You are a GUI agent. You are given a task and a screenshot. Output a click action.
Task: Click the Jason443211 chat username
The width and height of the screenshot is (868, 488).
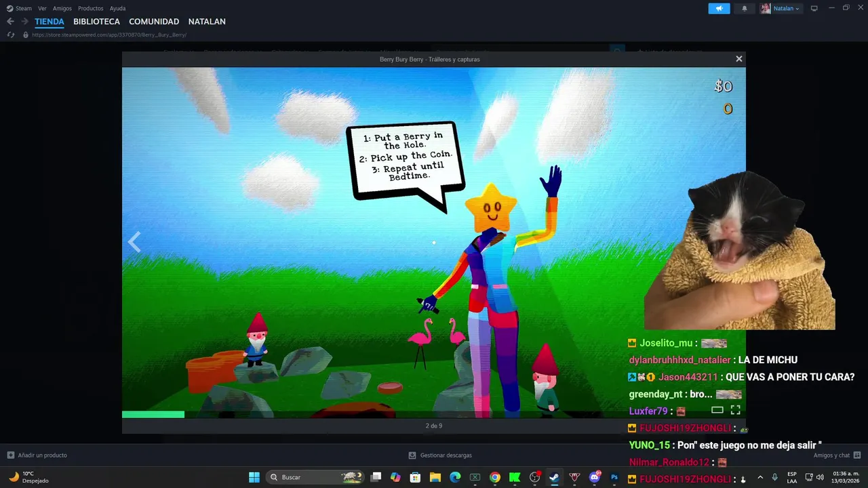[x=688, y=377]
